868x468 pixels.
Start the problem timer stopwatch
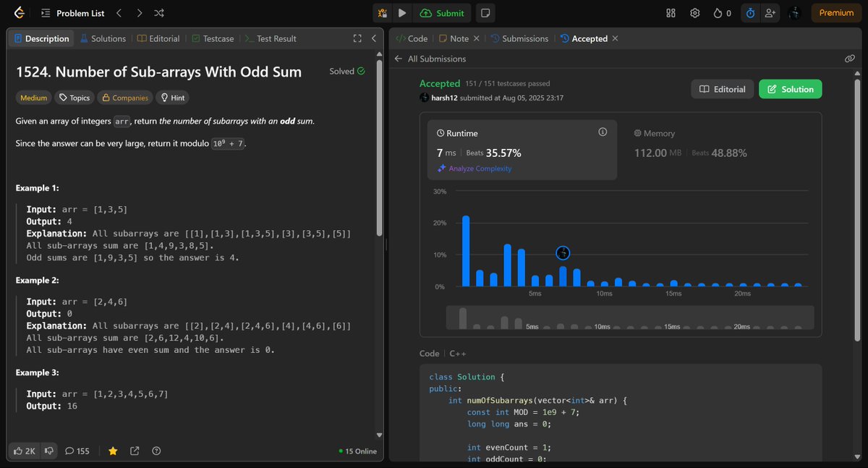coord(750,12)
